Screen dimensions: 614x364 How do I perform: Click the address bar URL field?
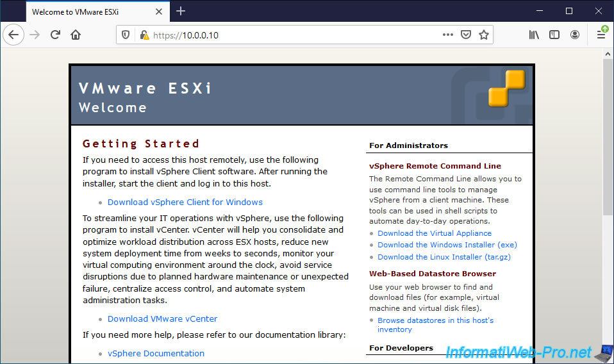288,35
